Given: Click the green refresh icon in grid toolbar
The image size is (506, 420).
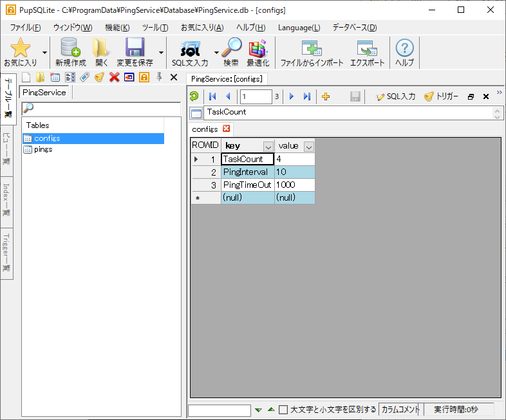Looking at the screenshot, I should click(x=194, y=96).
